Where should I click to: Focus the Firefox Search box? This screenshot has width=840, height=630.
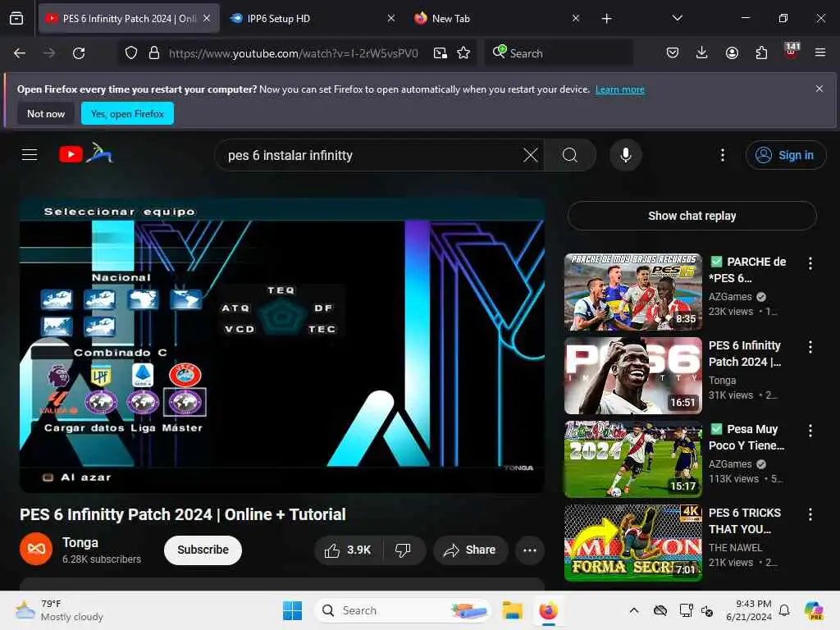(x=559, y=53)
